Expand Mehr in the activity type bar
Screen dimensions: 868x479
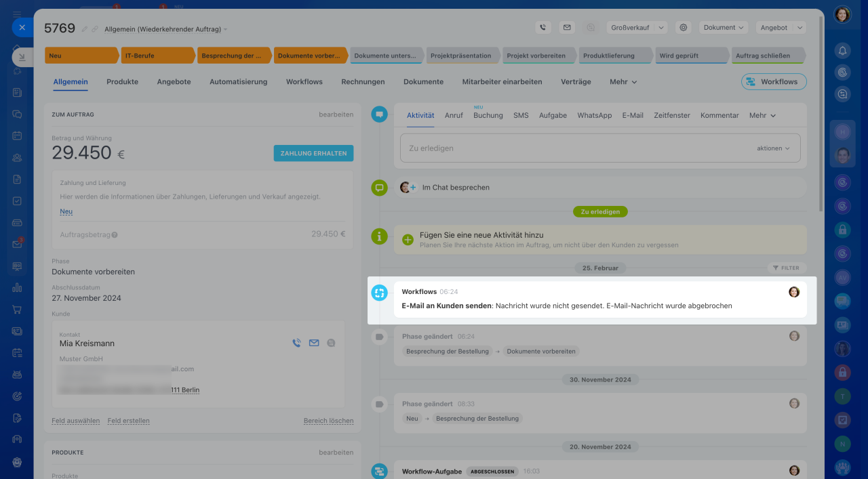click(x=762, y=116)
